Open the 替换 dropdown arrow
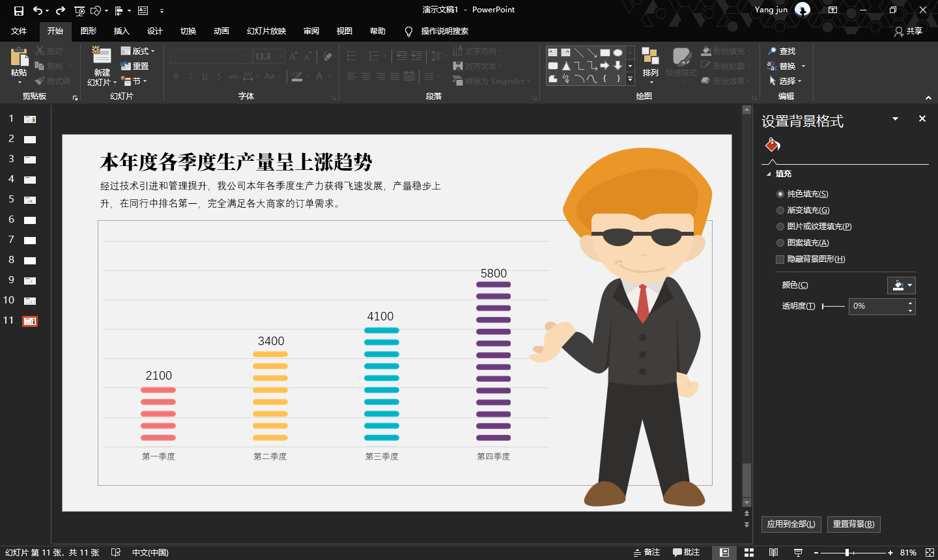 (803, 66)
